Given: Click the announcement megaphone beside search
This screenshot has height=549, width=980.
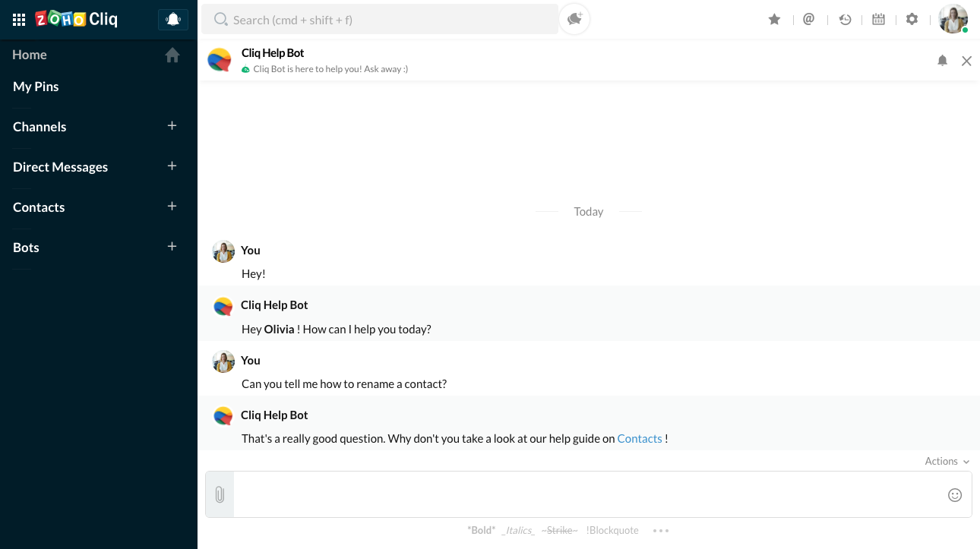Looking at the screenshot, I should 574,19.
